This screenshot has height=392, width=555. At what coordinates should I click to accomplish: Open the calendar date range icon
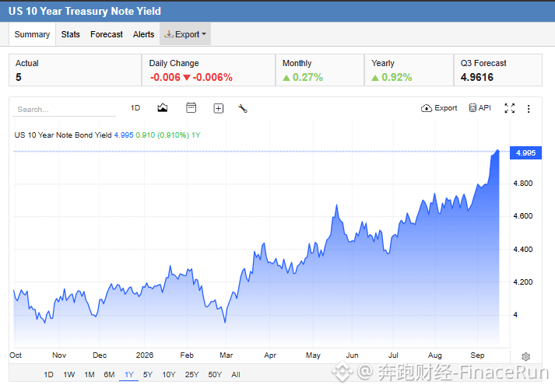coord(191,107)
